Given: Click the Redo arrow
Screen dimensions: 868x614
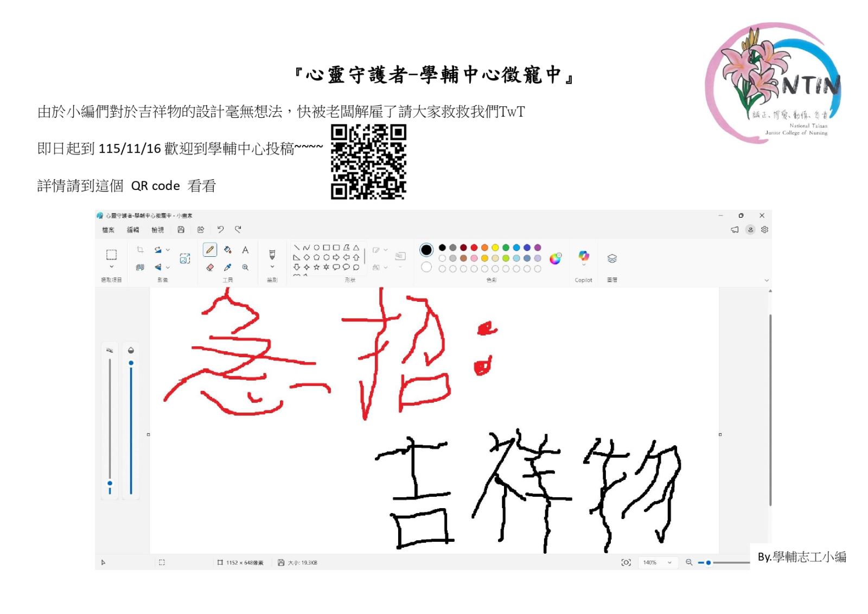Looking at the screenshot, I should (x=238, y=230).
